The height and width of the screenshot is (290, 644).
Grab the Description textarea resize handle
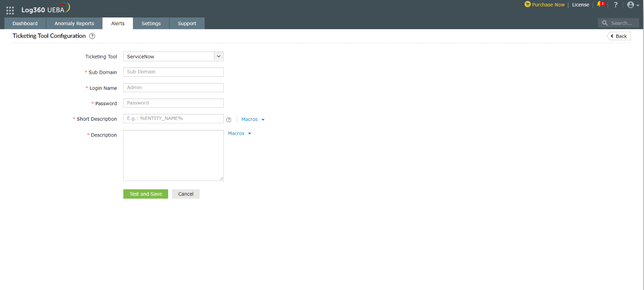tap(221, 179)
